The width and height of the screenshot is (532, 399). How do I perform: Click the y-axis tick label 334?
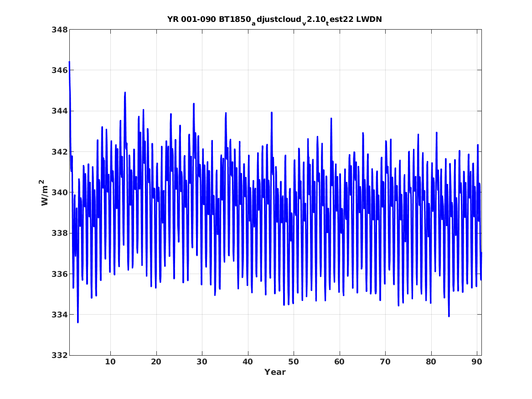[59, 315]
